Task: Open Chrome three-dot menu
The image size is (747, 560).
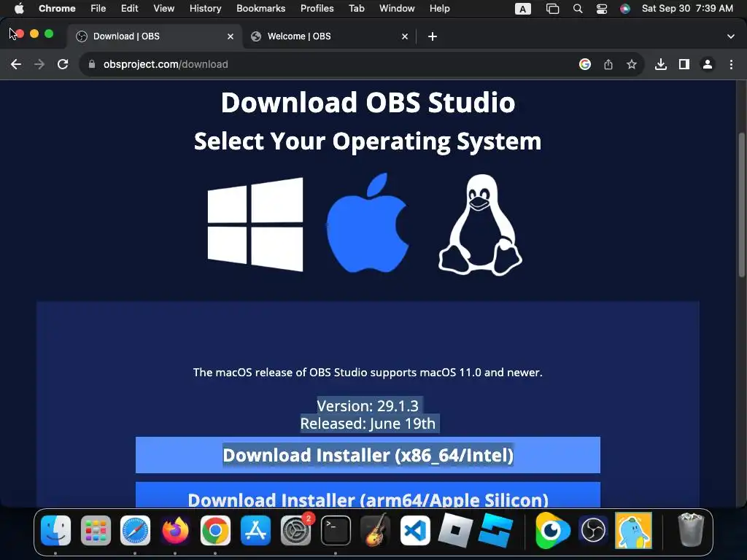Action: pyautogui.click(x=731, y=64)
